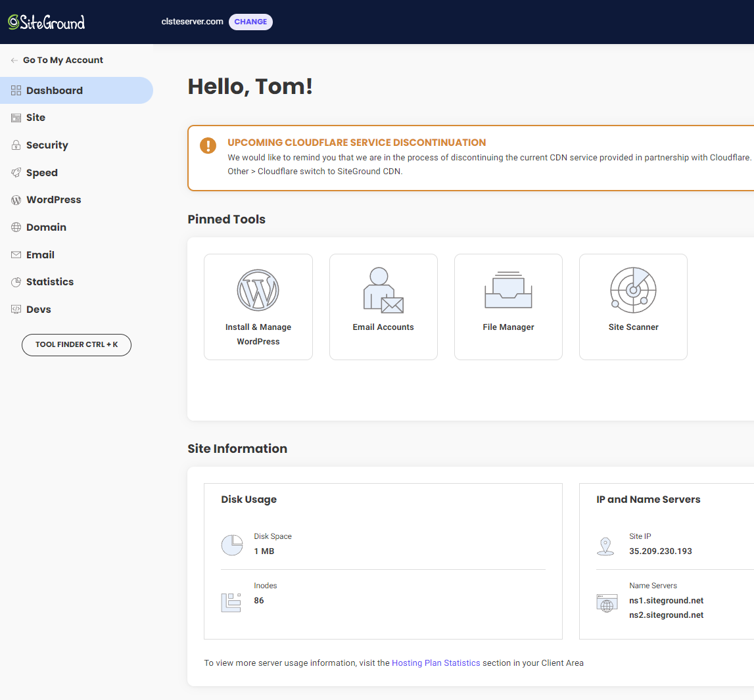This screenshot has height=700, width=754.
Task: Open the Speed menu section
Action: coord(42,173)
